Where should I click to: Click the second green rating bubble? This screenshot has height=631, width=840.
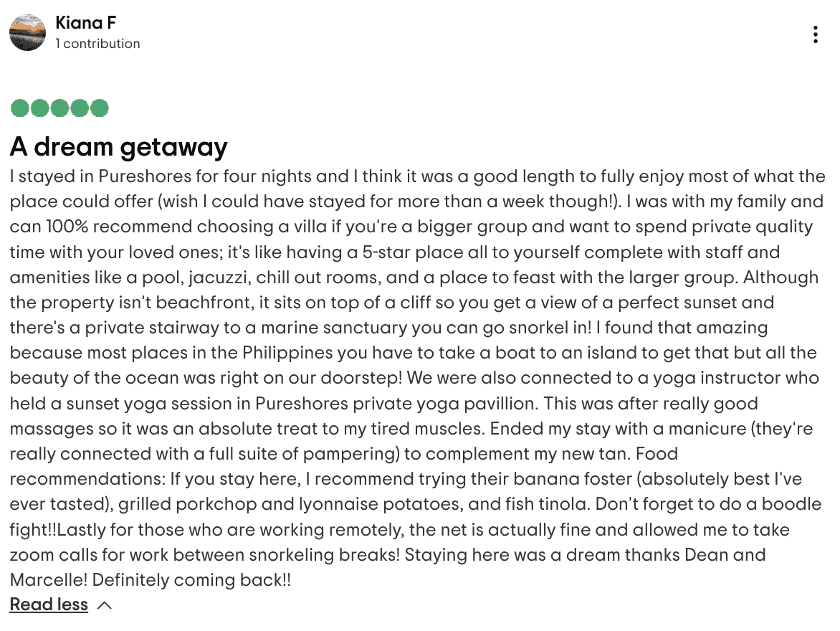40,108
